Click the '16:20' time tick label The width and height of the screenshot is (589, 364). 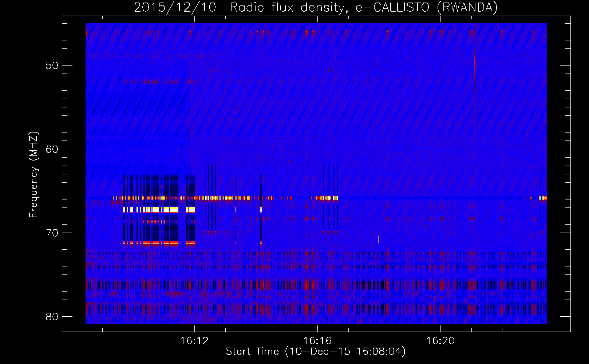[x=440, y=341]
